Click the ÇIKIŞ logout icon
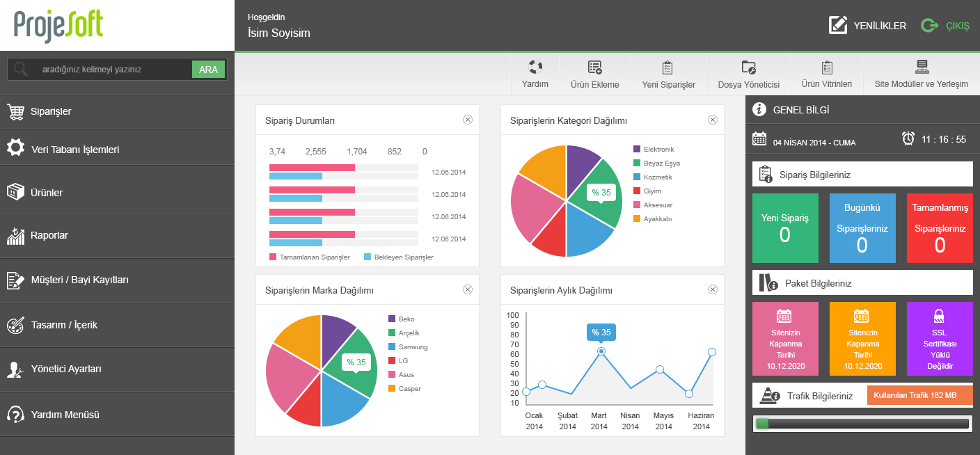 pos(929,26)
